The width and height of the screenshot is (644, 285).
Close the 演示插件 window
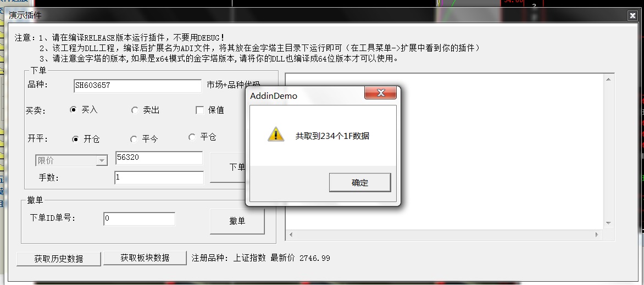coord(632,15)
